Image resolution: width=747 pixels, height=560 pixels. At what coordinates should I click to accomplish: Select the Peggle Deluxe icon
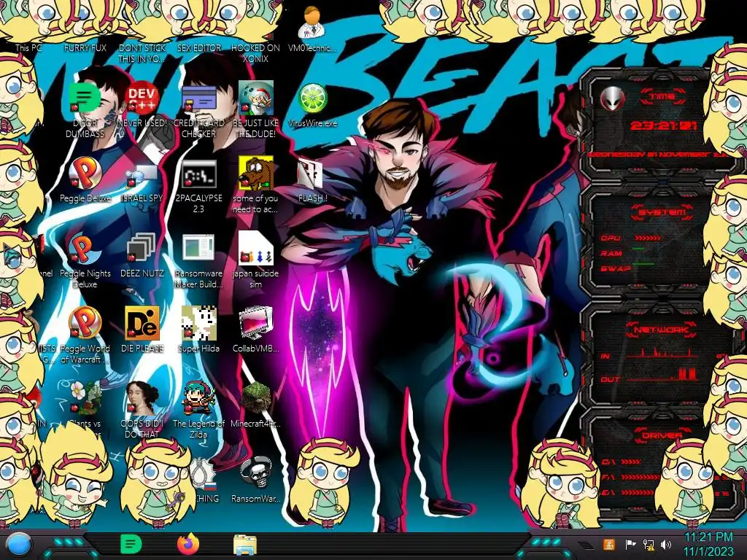coord(85,173)
